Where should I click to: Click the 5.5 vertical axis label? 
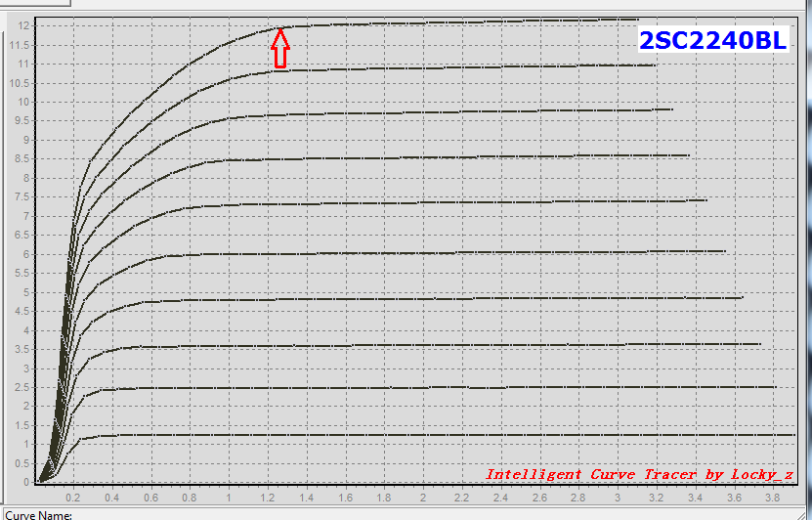point(23,274)
